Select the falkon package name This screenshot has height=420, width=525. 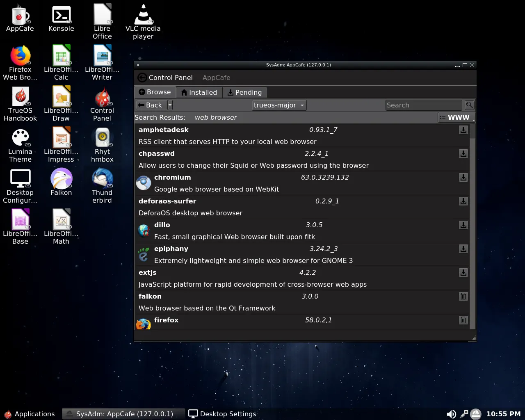point(150,296)
